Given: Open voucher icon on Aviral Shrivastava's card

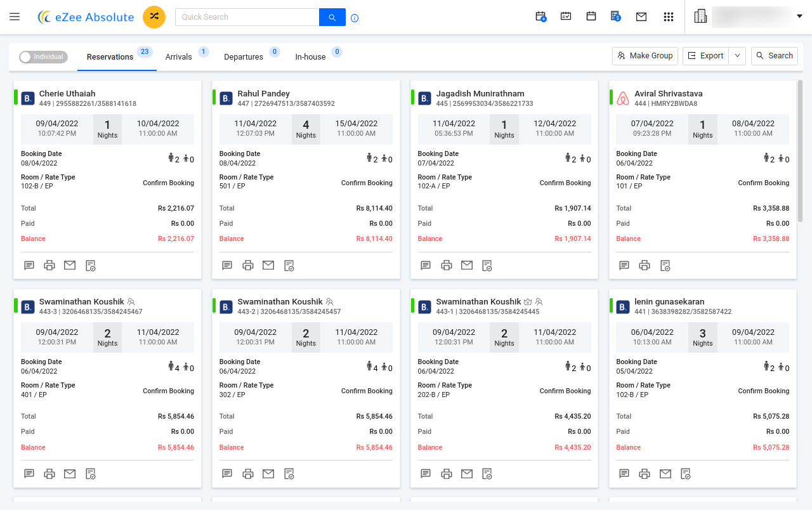Looking at the screenshot, I should [x=665, y=265].
